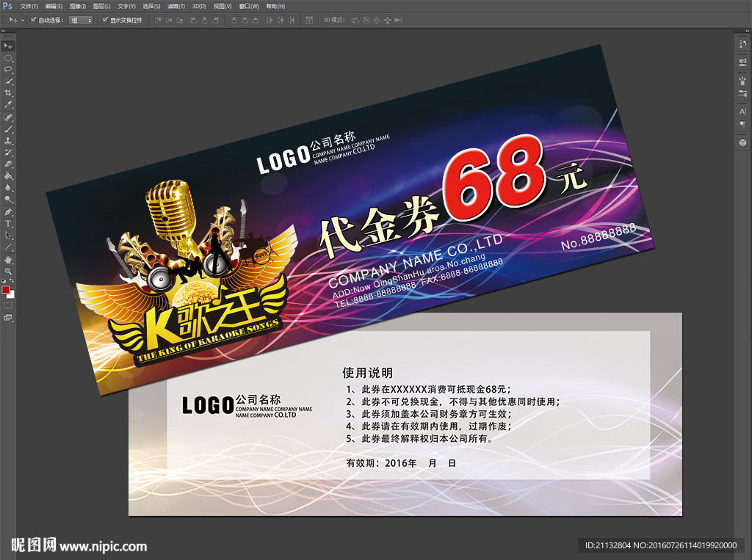Select the Elliptical Marquee tool

[x=8, y=58]
